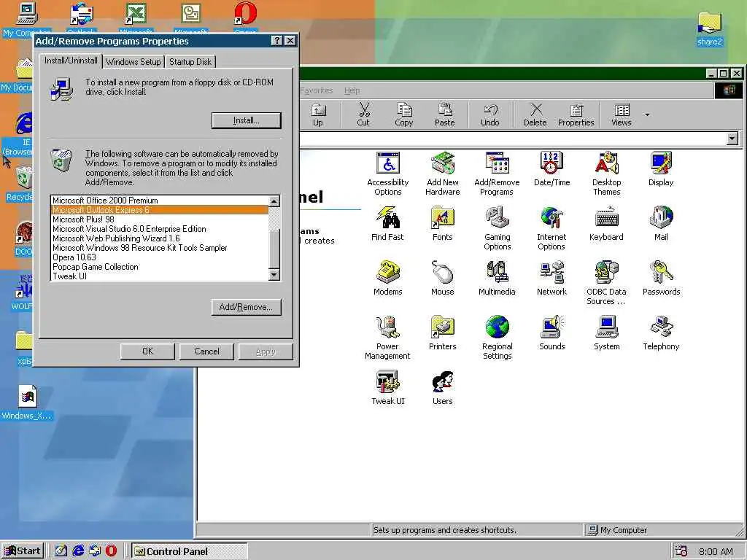Click the Up toolbar button
Image resolution: width=747 pixels, height=560 pixels.
[318, 115]
